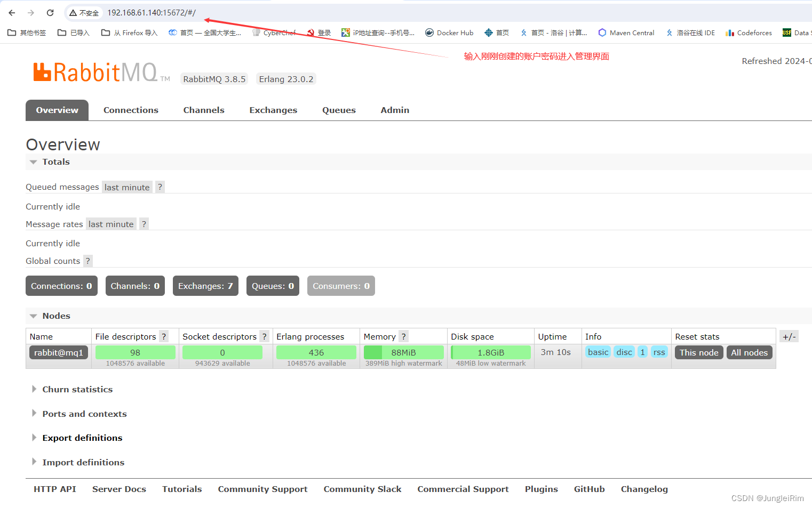Click the Queues: 0 count button

(273, 286)
